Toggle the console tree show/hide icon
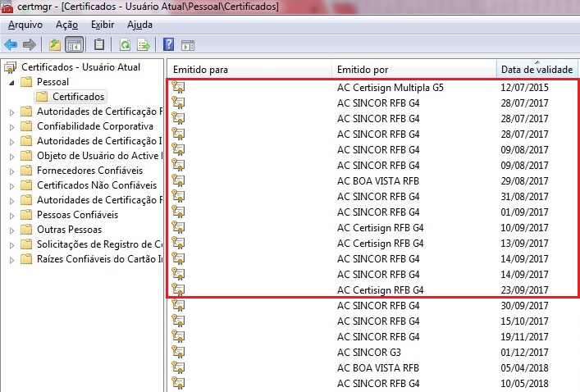Viewport: 580px width, 392px height. (75, 45)
